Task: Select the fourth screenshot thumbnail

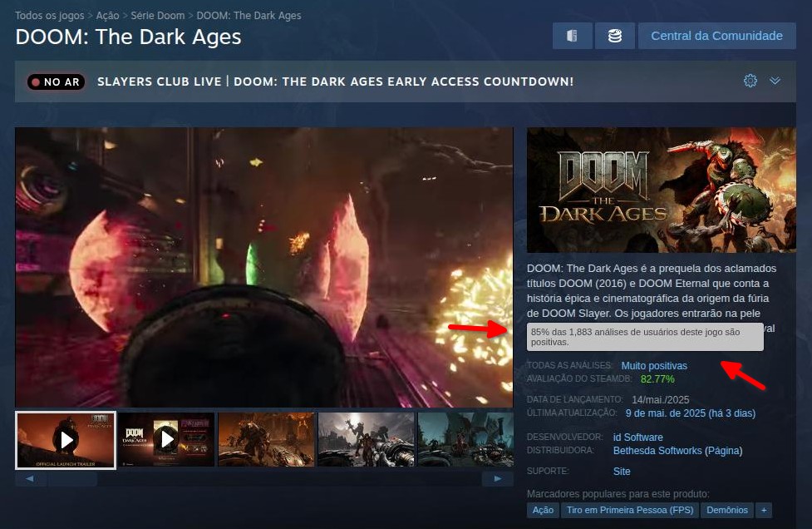Action: pos(367,439)
